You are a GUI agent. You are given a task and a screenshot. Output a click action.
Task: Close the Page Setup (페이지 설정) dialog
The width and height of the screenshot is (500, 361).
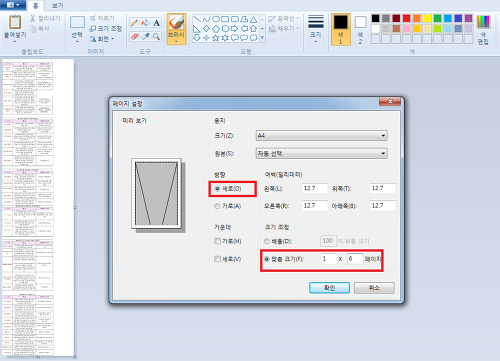(x=390, y=101)
